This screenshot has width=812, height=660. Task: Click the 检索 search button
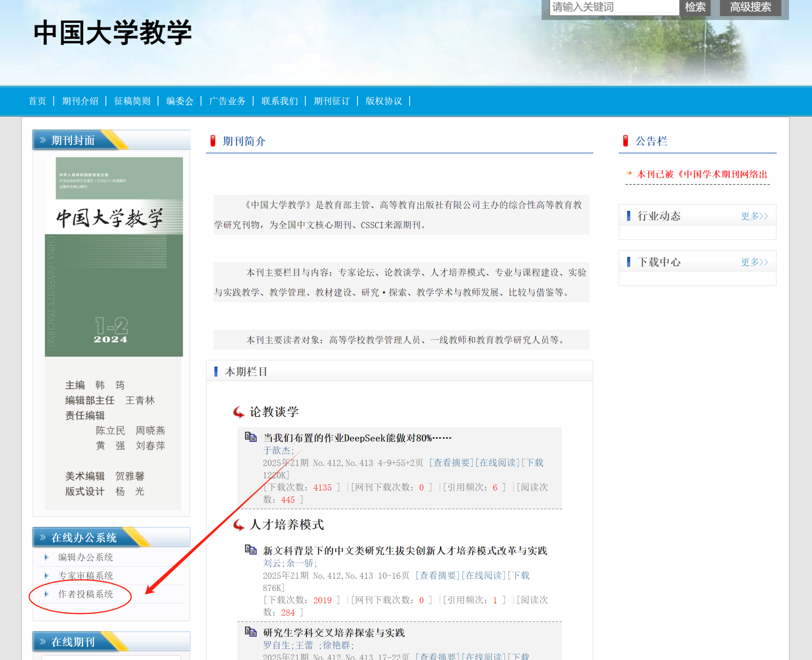pos(695,7)
